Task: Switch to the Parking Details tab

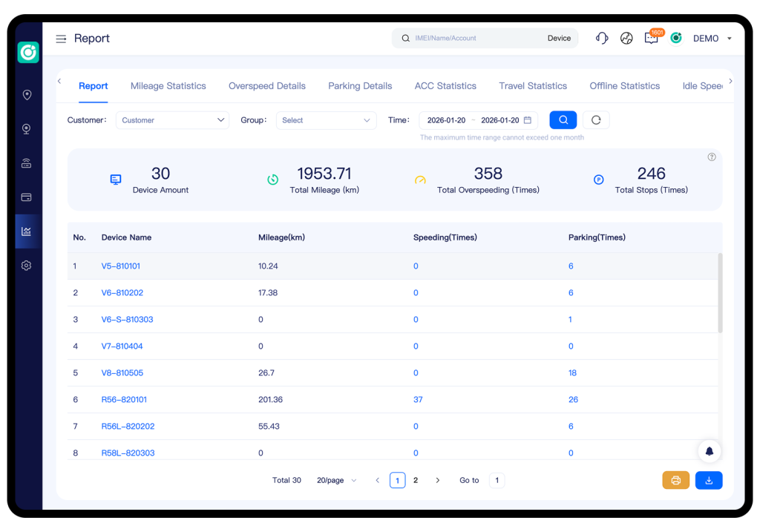Action: [360, 86]
